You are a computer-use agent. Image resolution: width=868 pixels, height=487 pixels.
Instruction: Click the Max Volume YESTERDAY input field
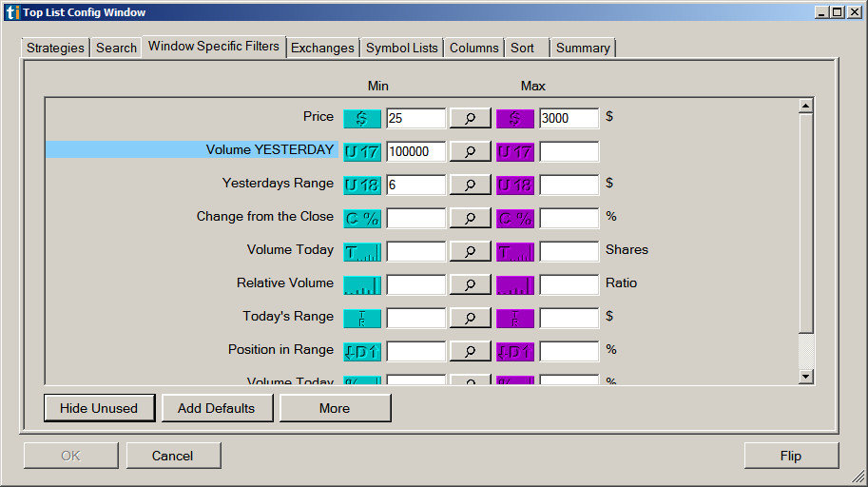click(x=569, y=151)
